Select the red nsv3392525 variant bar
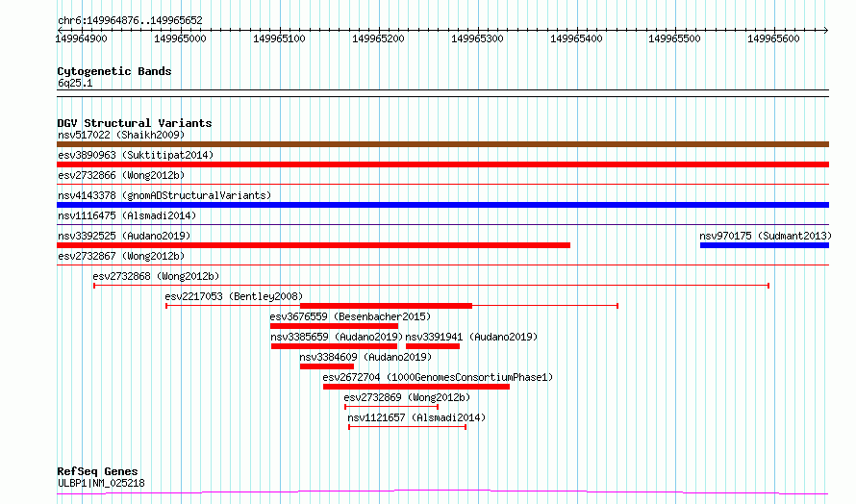 click(x=314, y=245)
